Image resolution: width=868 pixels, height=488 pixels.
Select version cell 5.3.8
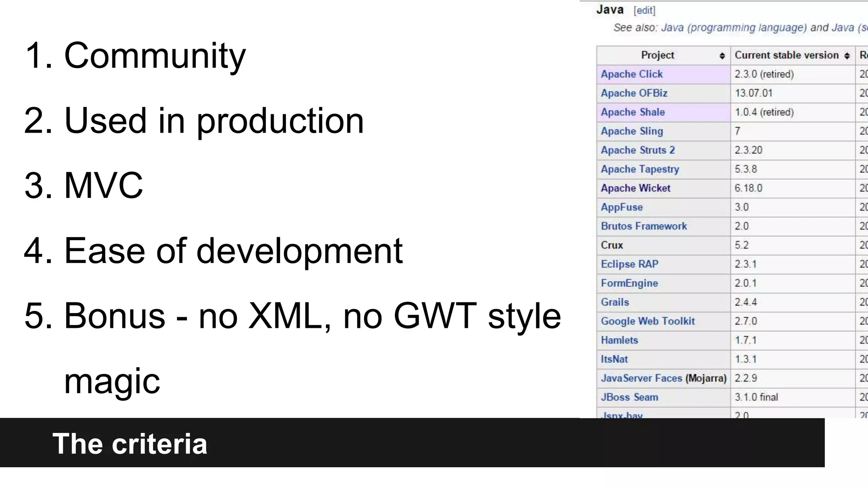pos(793,169)
